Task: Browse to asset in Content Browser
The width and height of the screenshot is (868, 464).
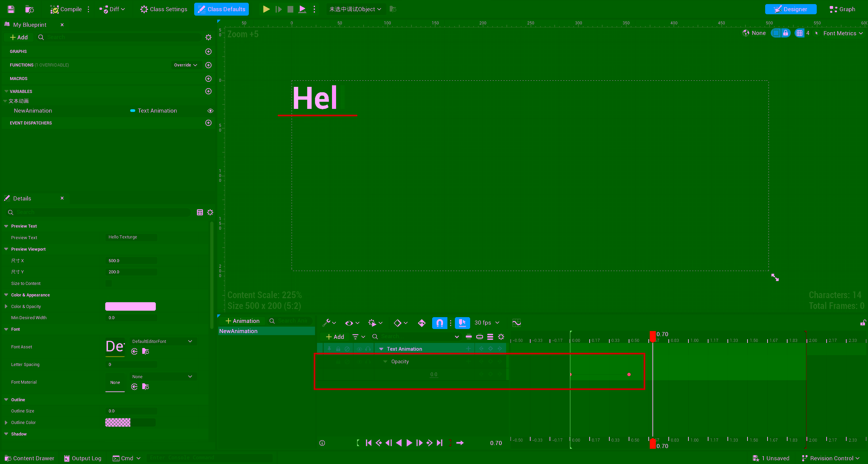Action: pos(30,9)
